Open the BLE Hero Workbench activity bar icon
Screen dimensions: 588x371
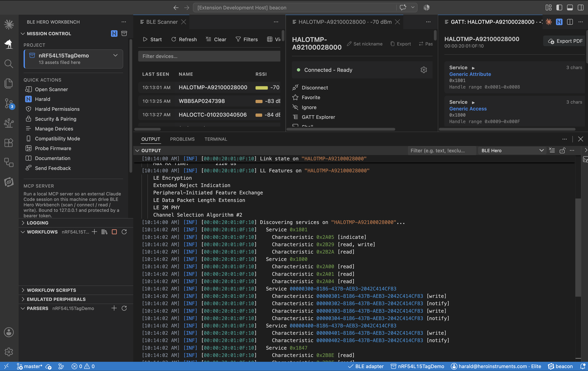pyautogui.click(x=9, y=44)
